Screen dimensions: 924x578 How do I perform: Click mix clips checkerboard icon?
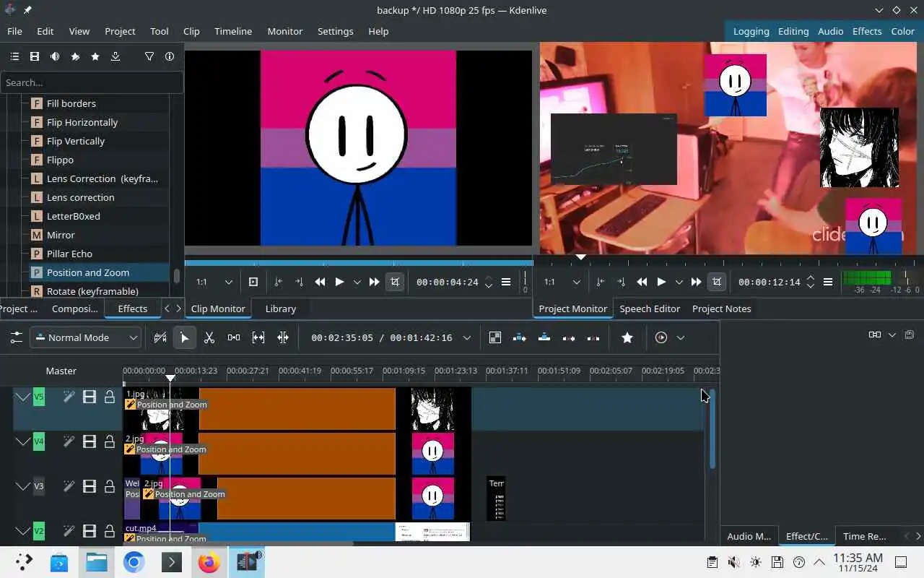(495, 337)
